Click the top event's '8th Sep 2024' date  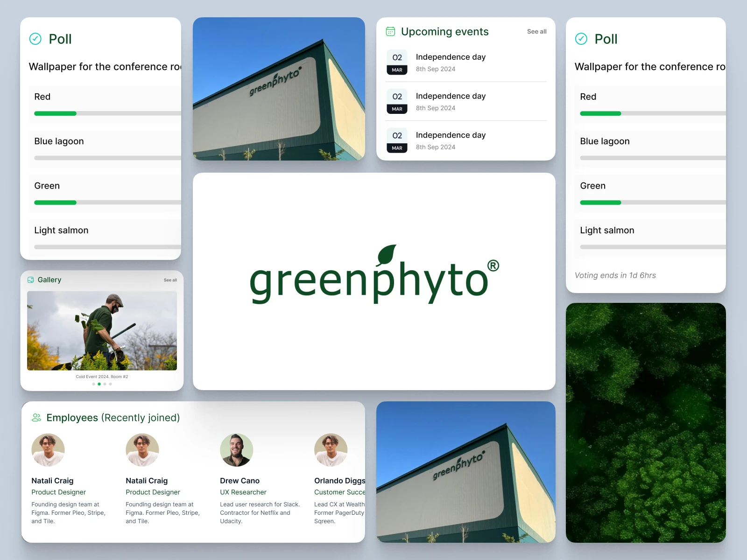[x=436, y=69]
